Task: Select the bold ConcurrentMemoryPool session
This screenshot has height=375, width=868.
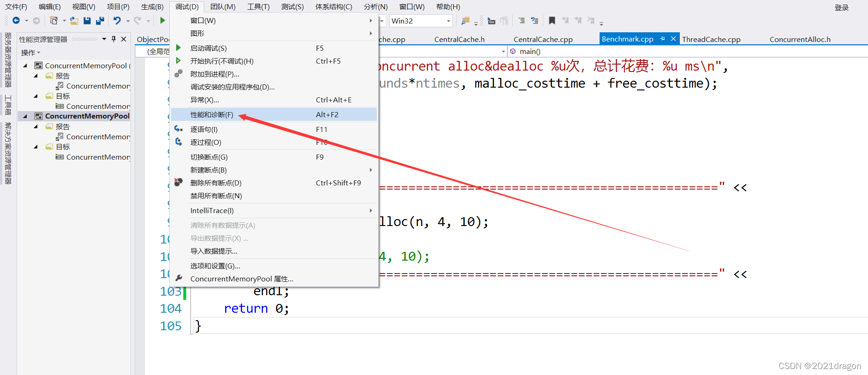Action: tap(87, 116)
